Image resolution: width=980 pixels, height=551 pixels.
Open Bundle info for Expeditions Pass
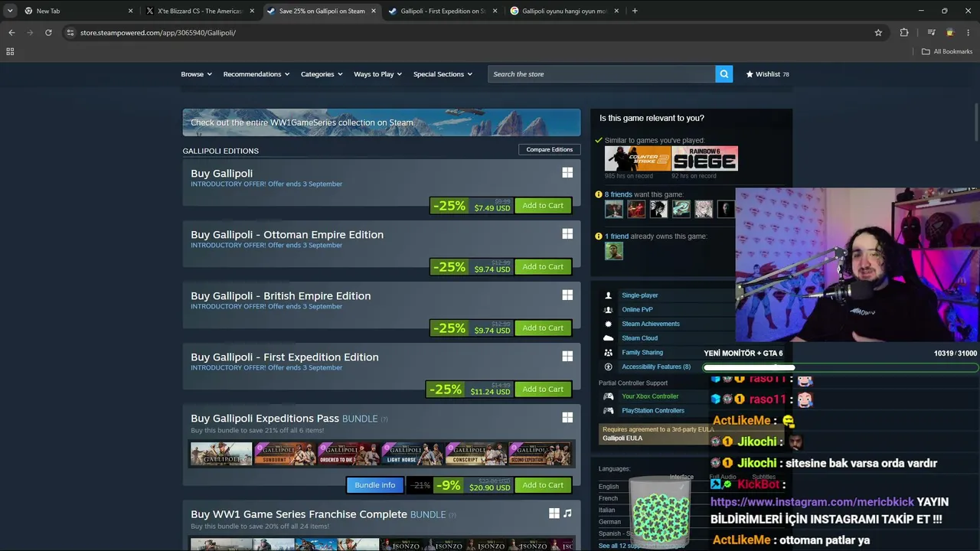[374, 484]
